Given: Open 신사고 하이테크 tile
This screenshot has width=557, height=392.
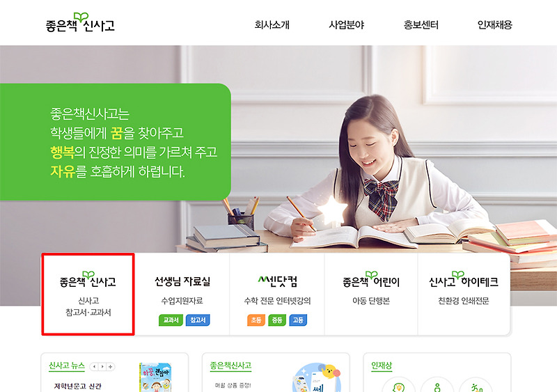Looking at the screenshot, I should tap(464, 295).
